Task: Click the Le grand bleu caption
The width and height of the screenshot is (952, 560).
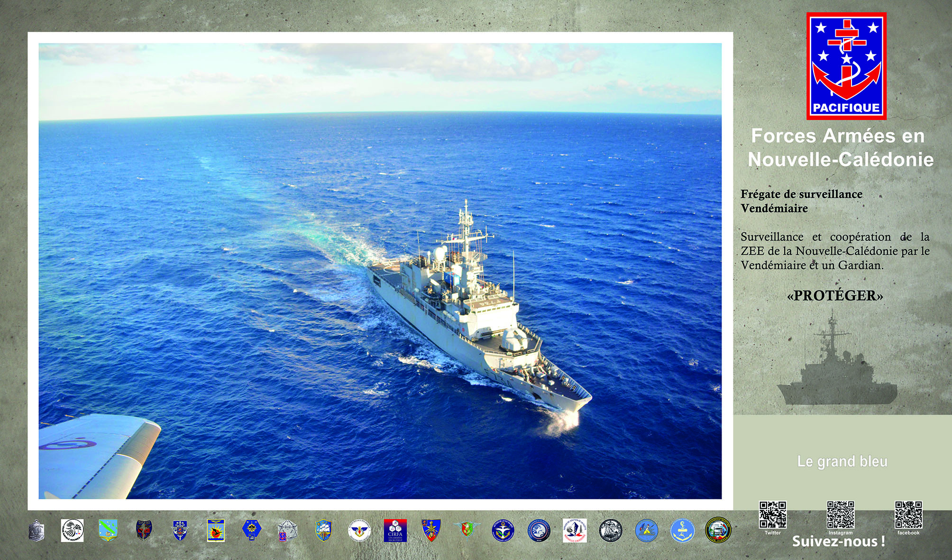Action: pyautogui.click(x=842, y=461)
